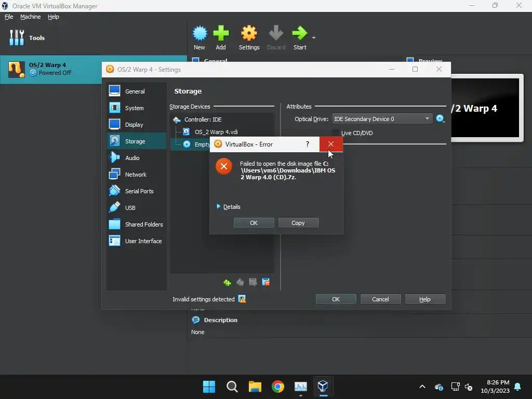
Task: Select the Empty optical drive entry
Action: 202,144
